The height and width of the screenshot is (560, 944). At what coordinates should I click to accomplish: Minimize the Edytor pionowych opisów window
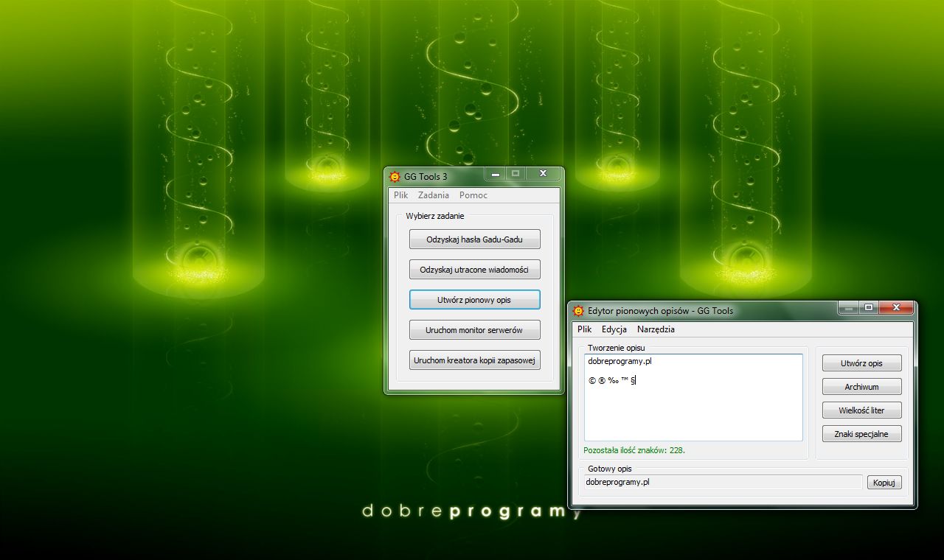[x=848, y=307]
